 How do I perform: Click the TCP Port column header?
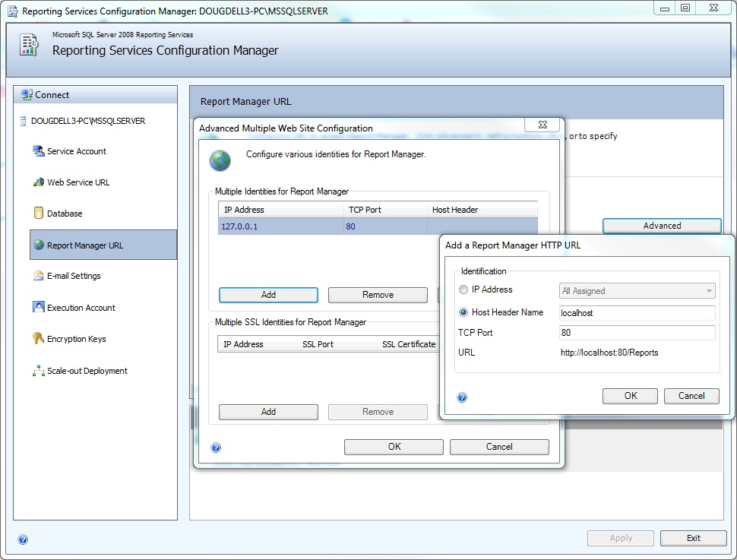pyautogui.click(x=385, y=210)
